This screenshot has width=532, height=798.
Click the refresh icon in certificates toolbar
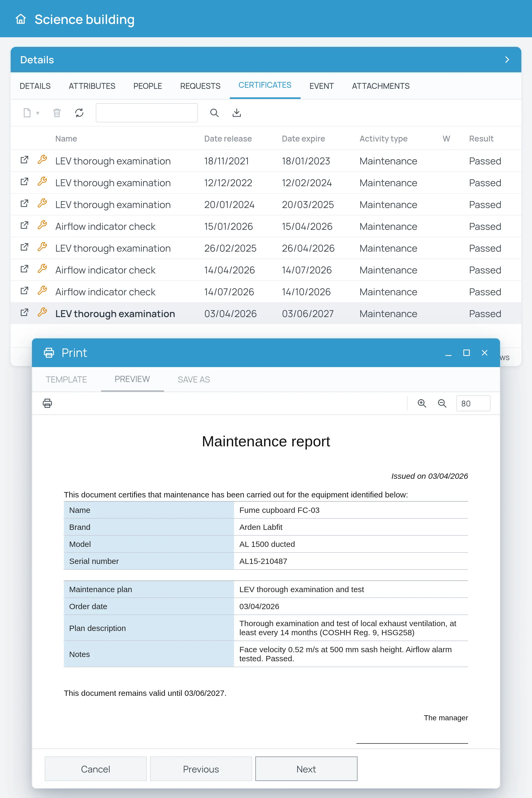point(79,113)
